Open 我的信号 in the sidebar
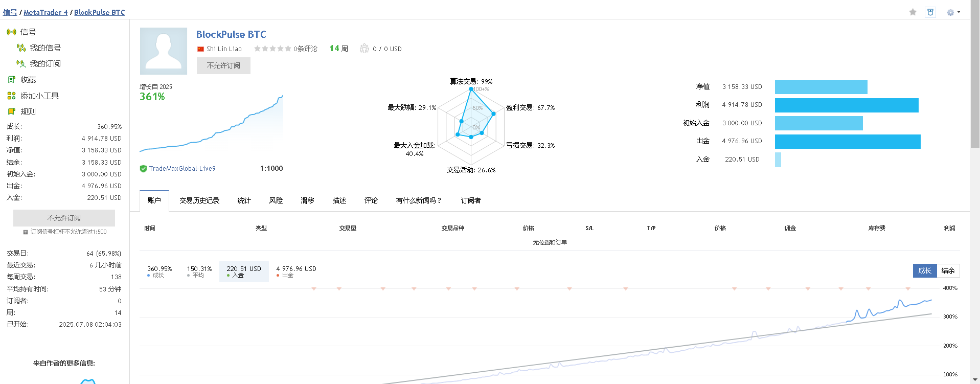 45,48
